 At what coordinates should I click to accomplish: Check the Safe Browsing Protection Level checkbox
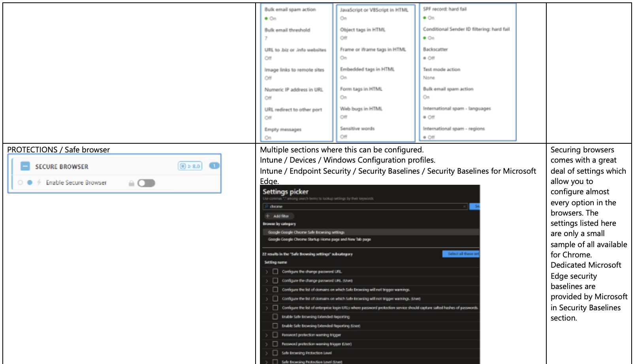[275, 353]
